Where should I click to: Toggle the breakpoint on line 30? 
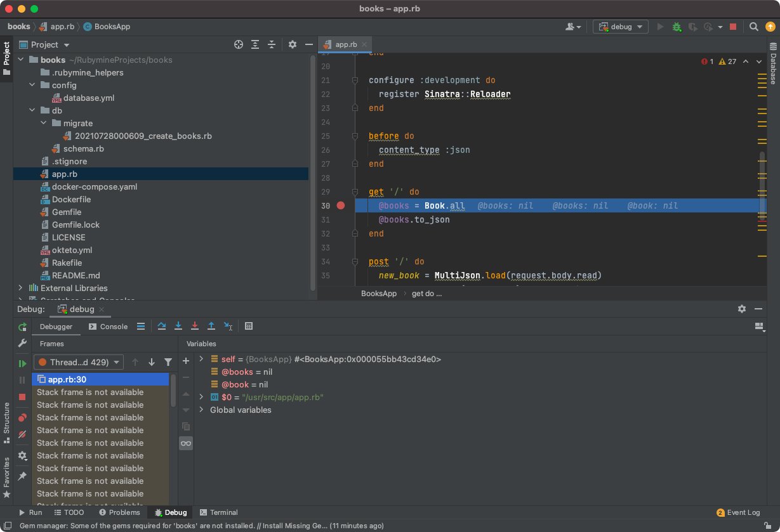point(341,205)
